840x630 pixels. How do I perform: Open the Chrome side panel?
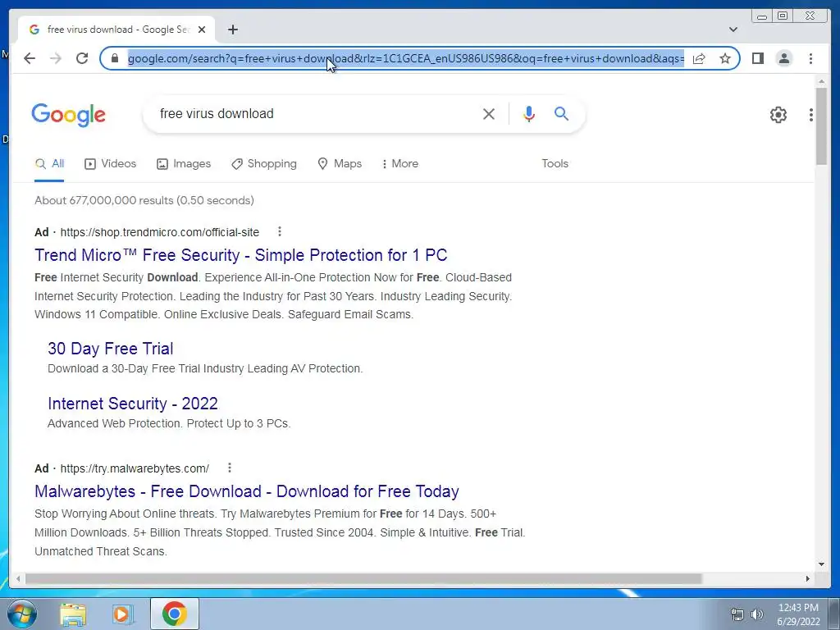coord(757,58)
